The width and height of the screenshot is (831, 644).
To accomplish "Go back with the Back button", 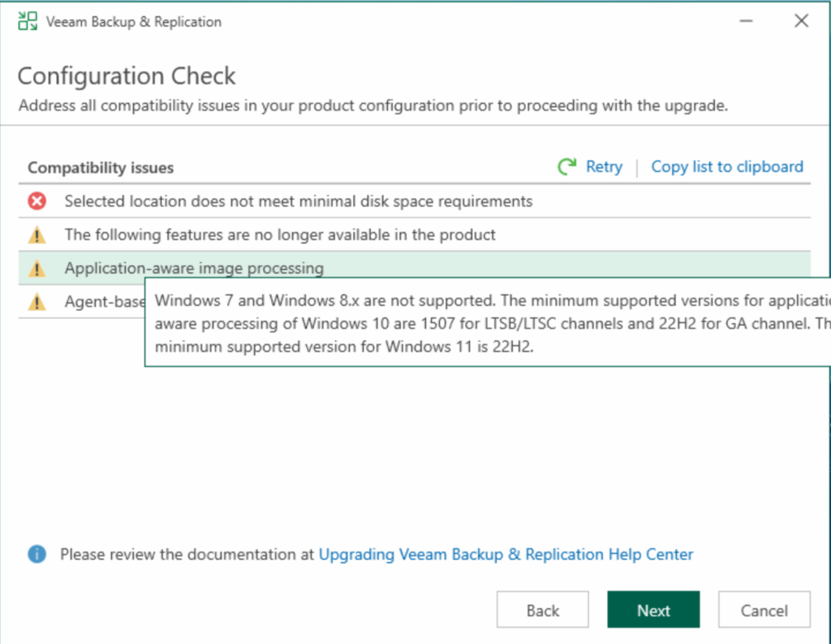I will (x=543, y=611).
